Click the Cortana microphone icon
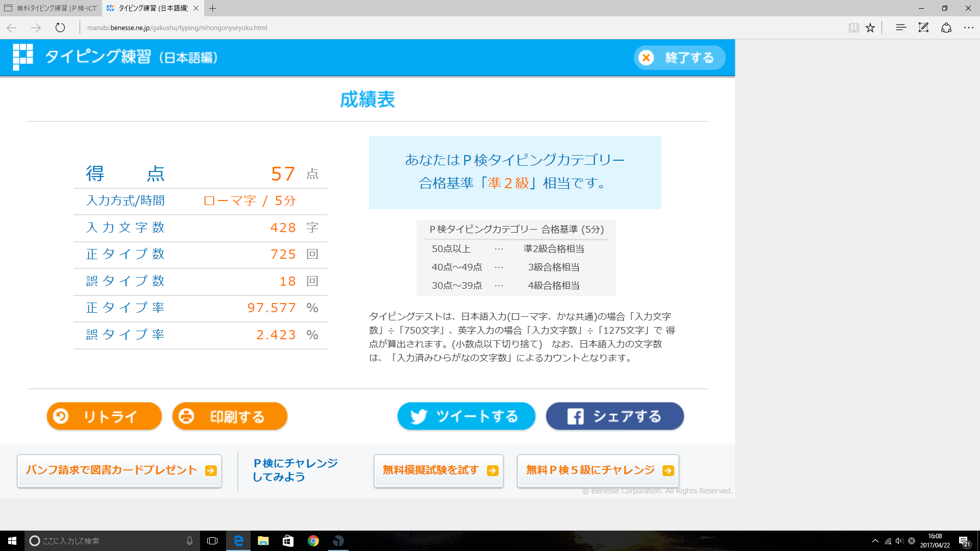The height and width of the screenshot is (551, 980). [x=189, y=541]
